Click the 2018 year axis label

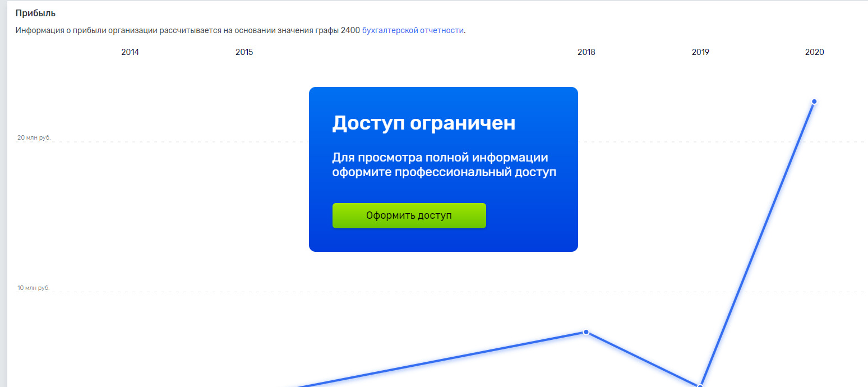coord(586,52)
